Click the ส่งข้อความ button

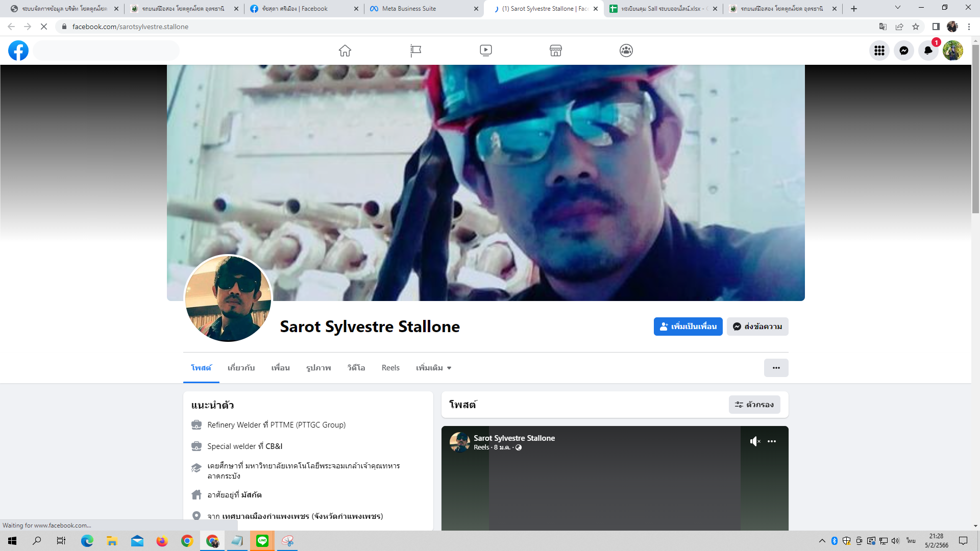tap(757, 327)
